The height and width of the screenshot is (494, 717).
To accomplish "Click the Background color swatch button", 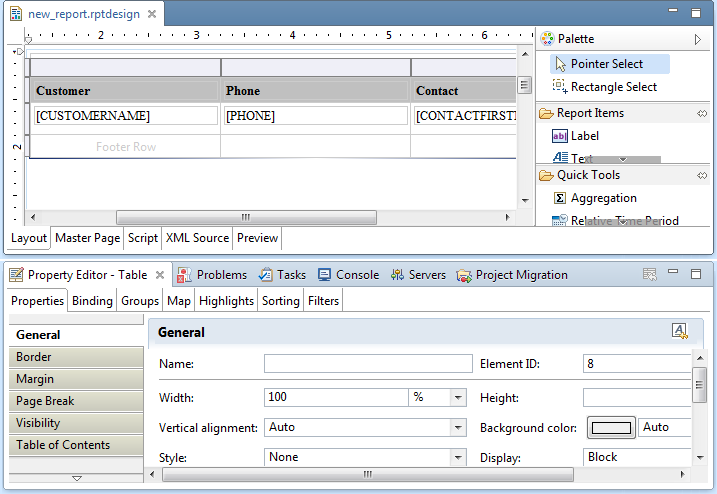I will click(611, 428).
